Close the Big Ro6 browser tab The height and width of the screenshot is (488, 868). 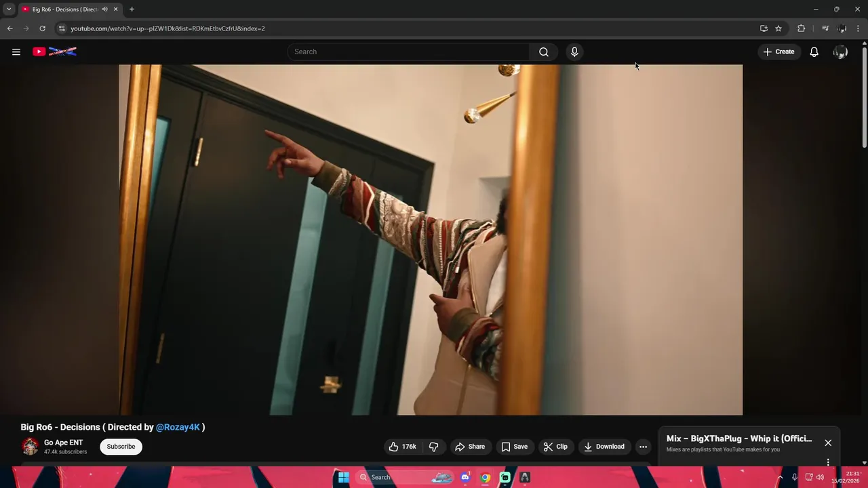tap(115, 9)
